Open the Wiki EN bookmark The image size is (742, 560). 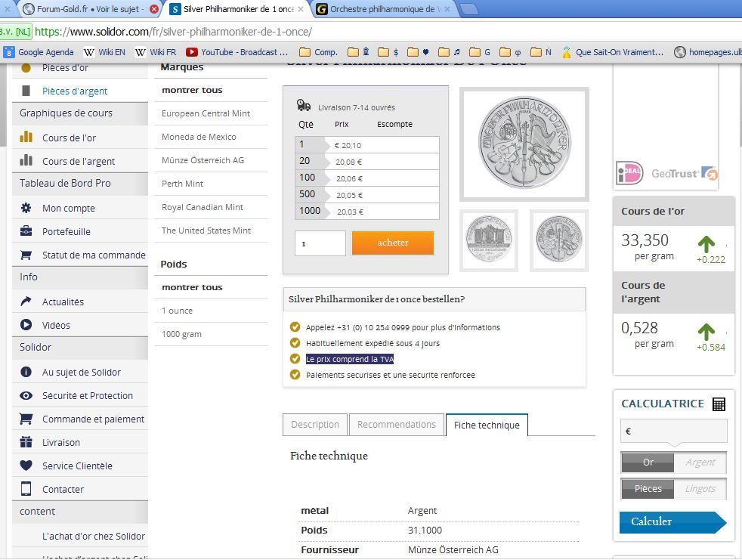[x=104, y=52]
